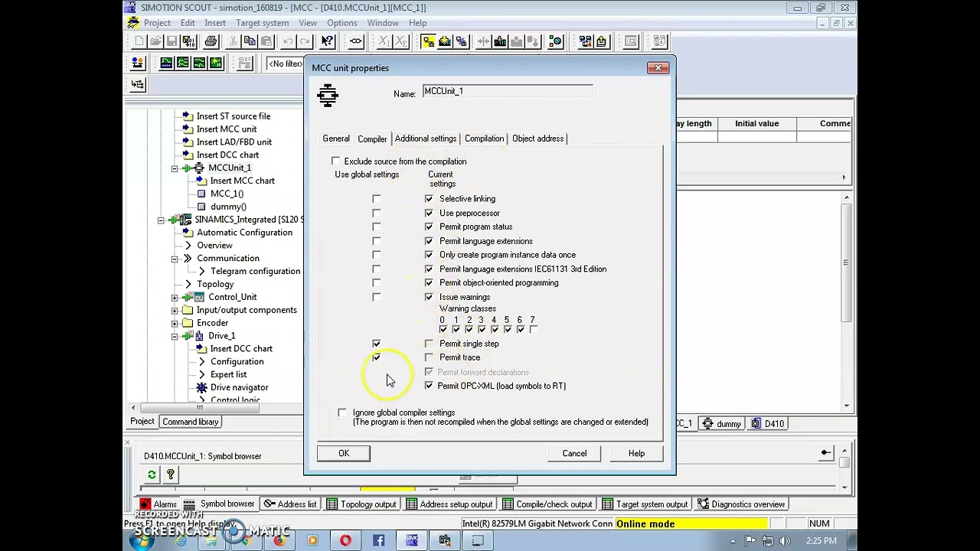Toggle Permit OPC-XML checkbox
Viewport: 980px width, 551px height.
click(x=429, y=386)
